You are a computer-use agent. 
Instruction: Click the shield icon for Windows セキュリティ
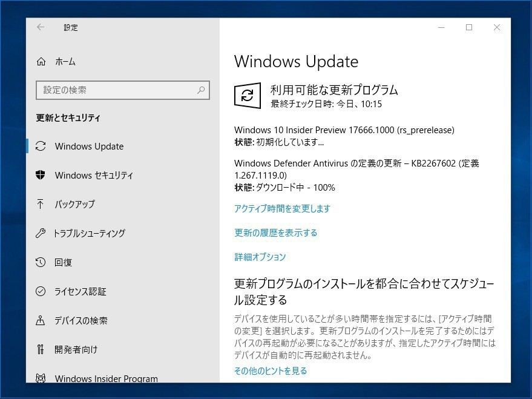[x=41, y=175]
